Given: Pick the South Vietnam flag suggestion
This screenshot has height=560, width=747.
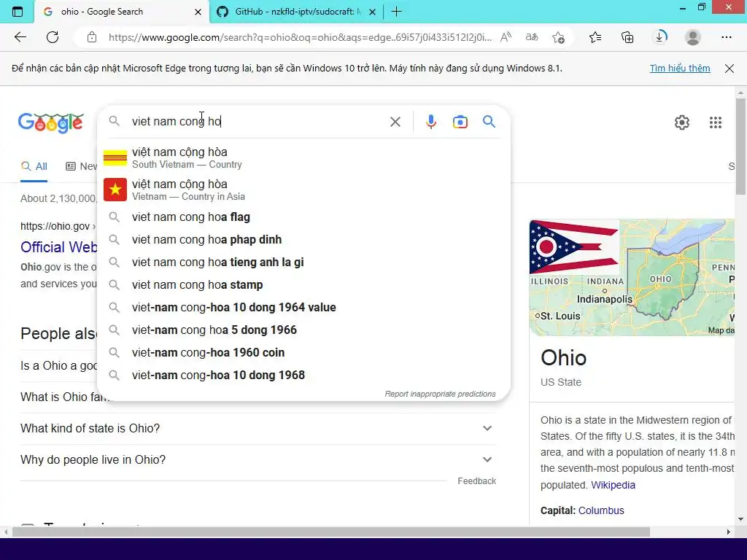Looking at the screenshot, I should click(303, 157).
